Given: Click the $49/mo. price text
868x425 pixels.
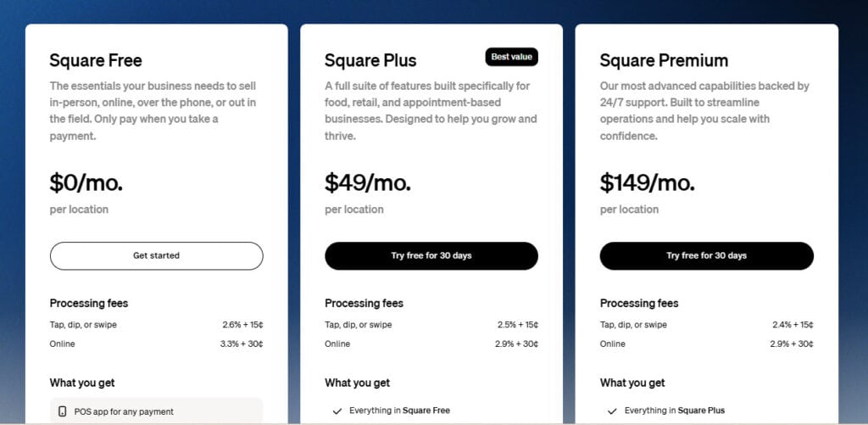Looking at the screenshot, I should [368, 183].
